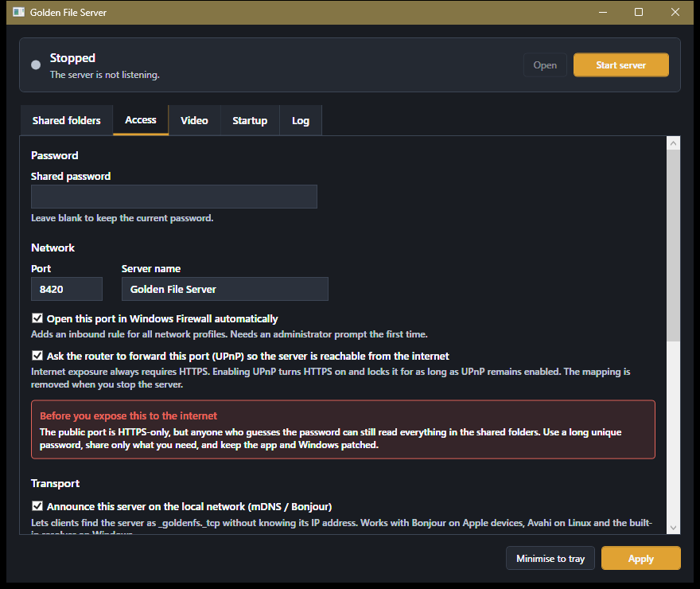700x589 pixels.
Task: Minimize the Golden File Server window
Action: point(603,12)
